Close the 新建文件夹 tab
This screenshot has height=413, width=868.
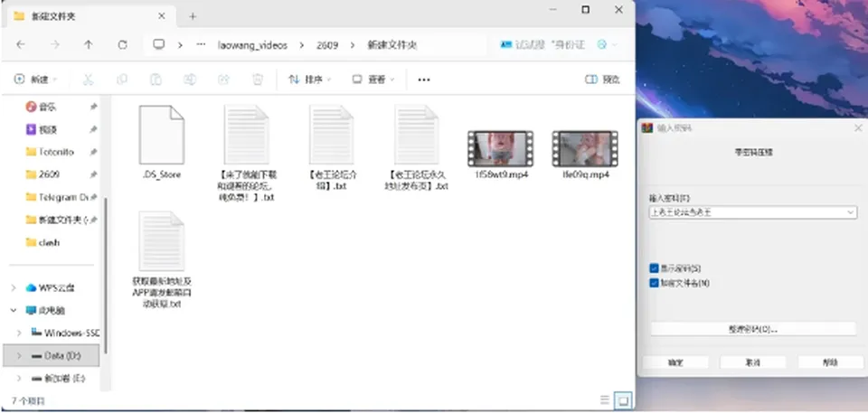162,16
